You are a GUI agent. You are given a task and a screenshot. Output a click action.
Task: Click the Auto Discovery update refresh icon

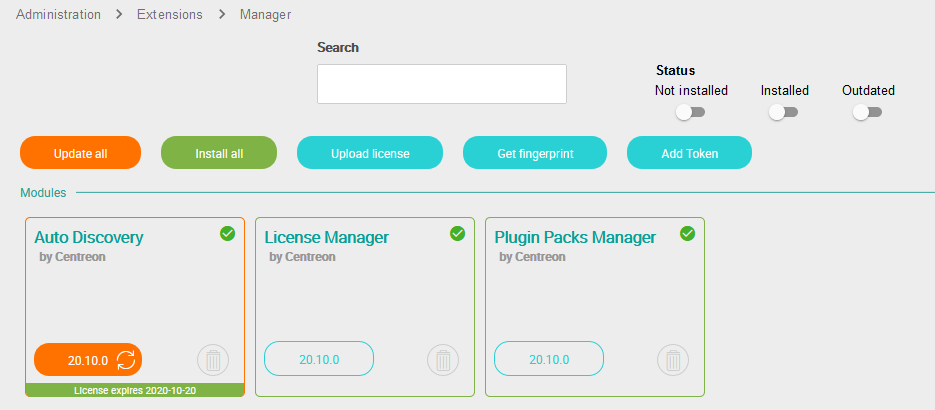pos(126,360)
